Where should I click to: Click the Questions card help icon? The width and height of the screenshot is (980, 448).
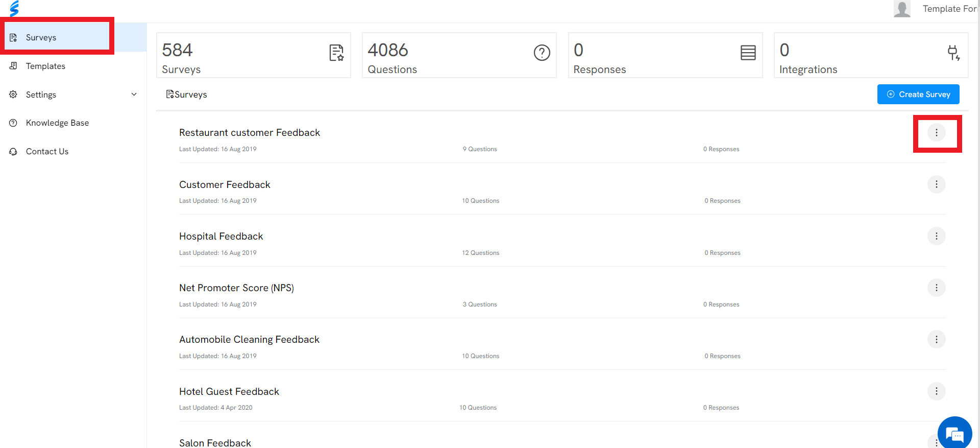pos(542,53)
